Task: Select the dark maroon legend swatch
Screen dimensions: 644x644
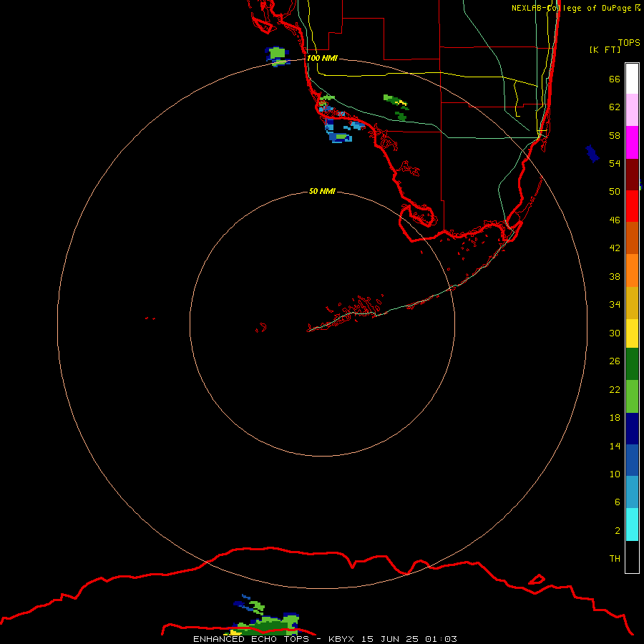Action: click(x=632, y=174)
